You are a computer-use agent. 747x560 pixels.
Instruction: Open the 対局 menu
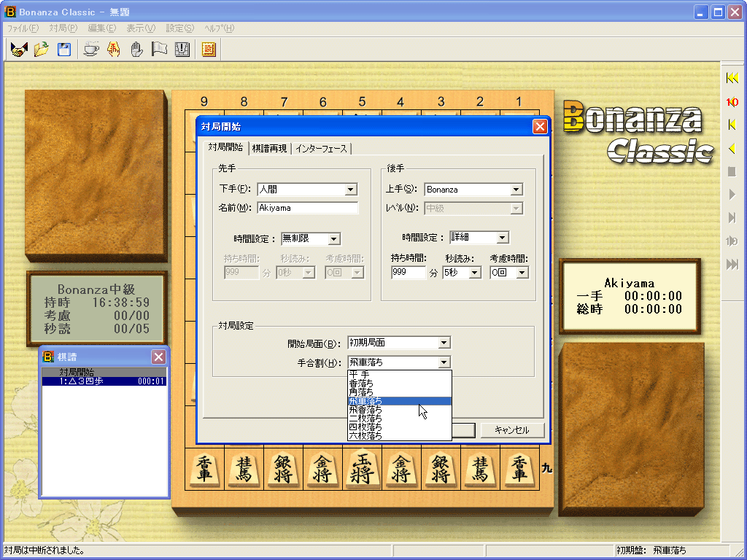point(63,28)
